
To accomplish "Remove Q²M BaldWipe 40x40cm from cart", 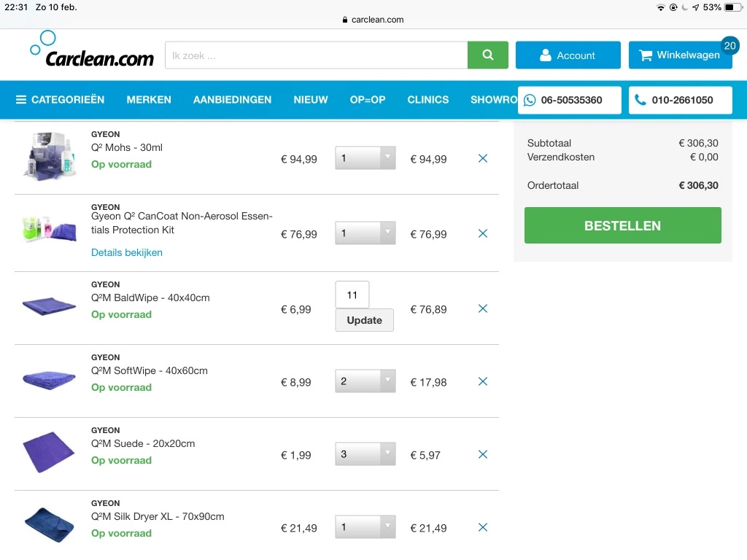I will pos(483,308).
